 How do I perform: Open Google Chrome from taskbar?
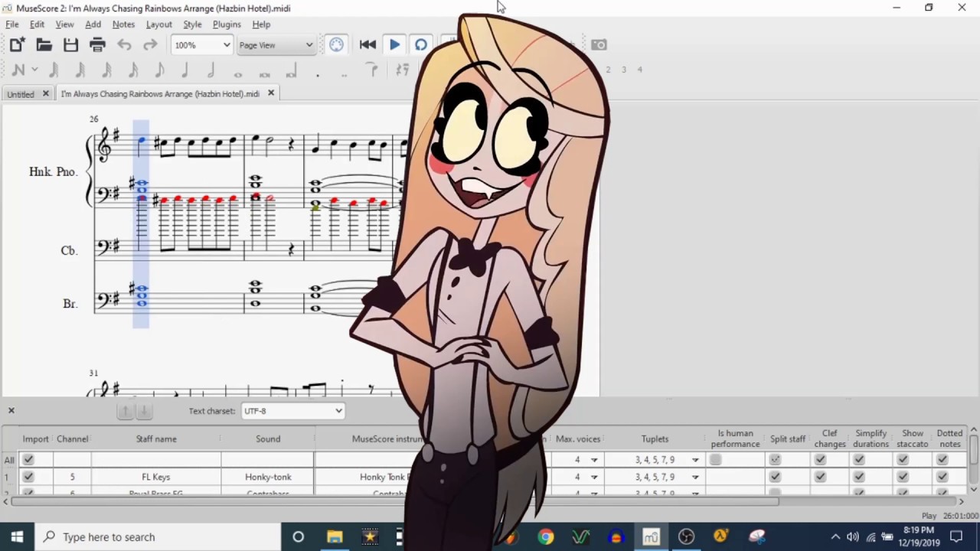[x=545, y=537]
